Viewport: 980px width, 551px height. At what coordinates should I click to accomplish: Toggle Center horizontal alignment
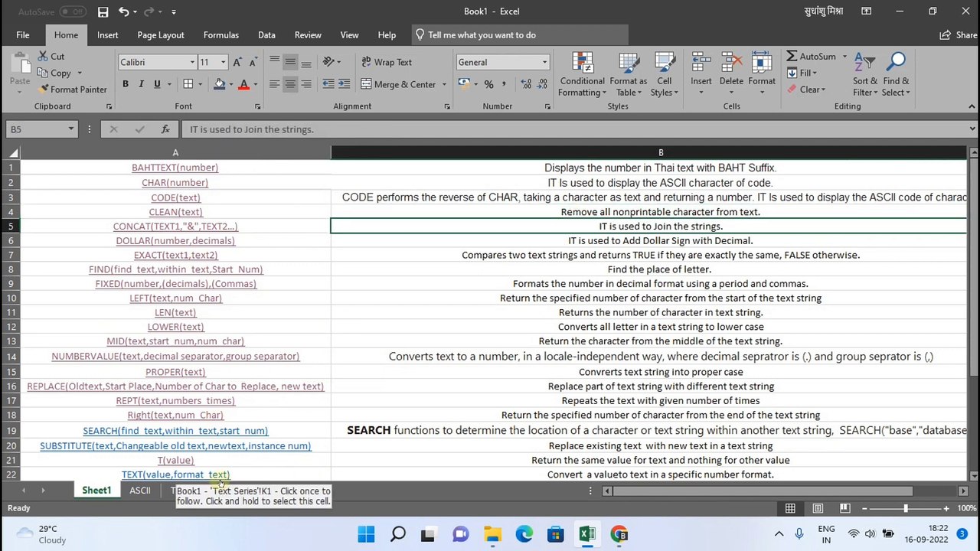pos(290,84)
